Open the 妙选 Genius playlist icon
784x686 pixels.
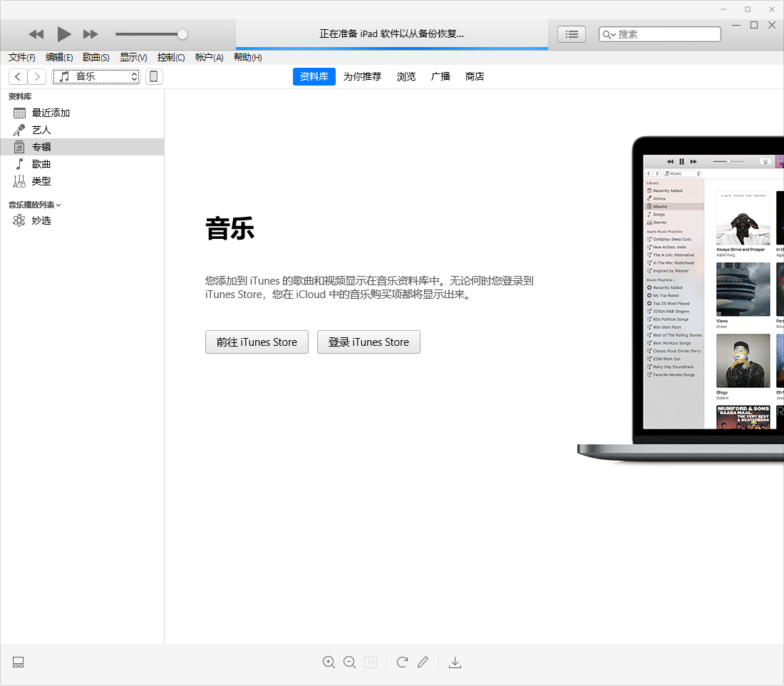(19, 220)
